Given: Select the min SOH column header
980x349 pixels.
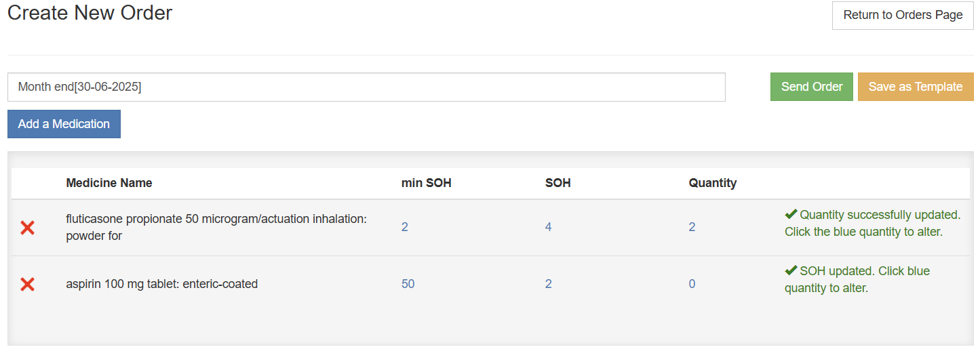Looking at the screenshot, I should click(x=427, y=183).
